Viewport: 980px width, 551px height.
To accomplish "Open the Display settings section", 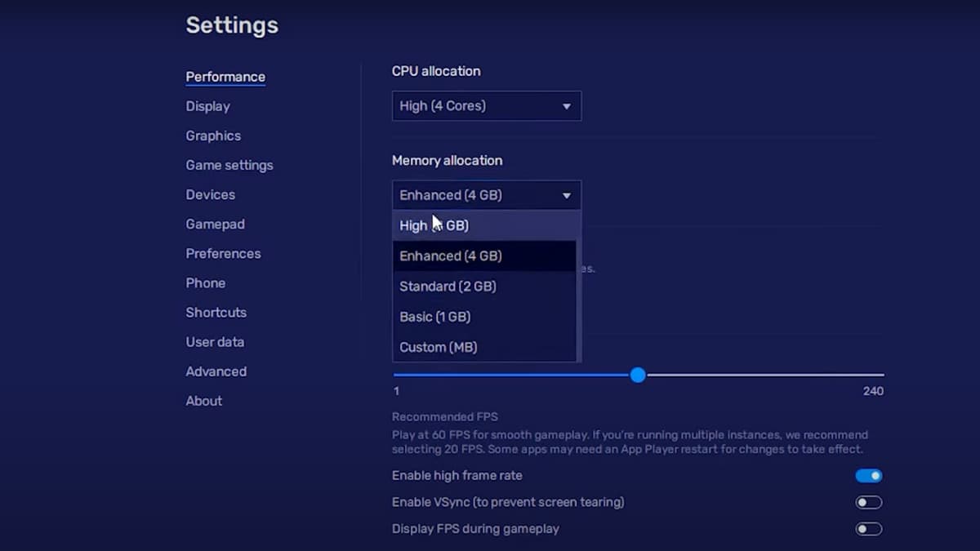I will [x=207, y=106].
